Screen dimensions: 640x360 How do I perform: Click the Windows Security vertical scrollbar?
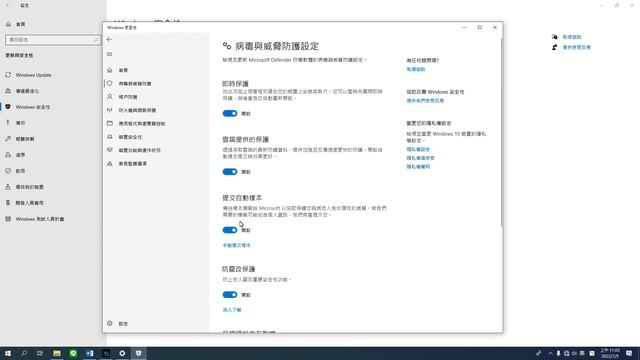pos(501,133)
